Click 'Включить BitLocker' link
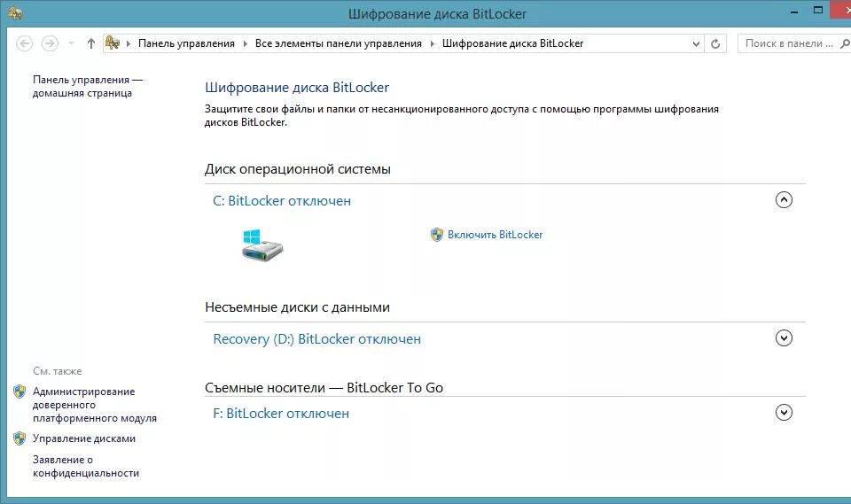 [x=495, y=235]
